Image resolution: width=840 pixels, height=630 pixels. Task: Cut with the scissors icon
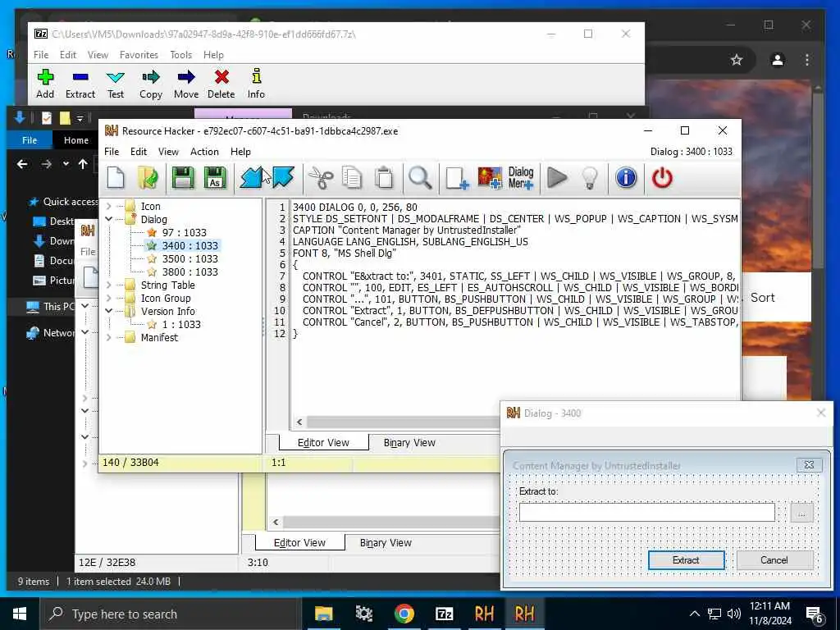pos(321,178)
